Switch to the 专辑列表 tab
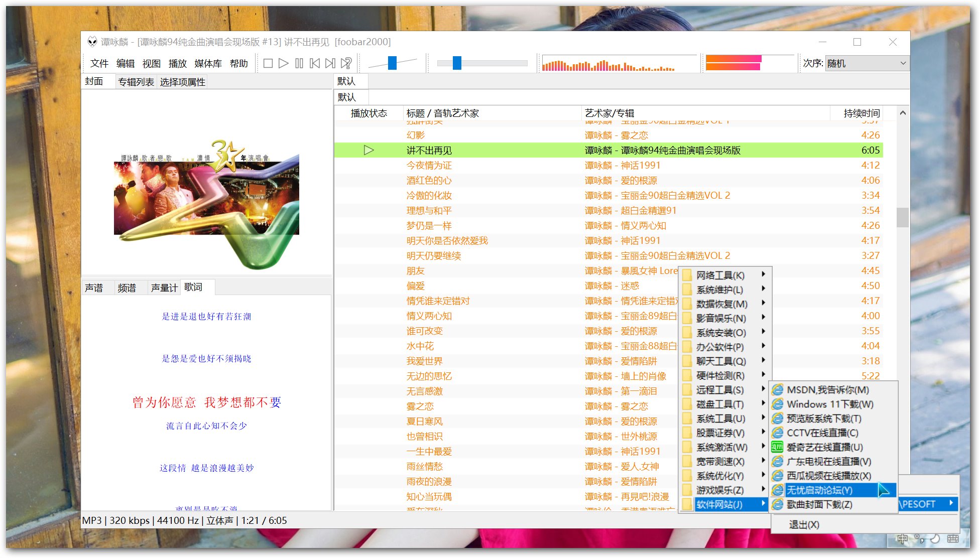The image size is (980, 558). click(136, 82)
